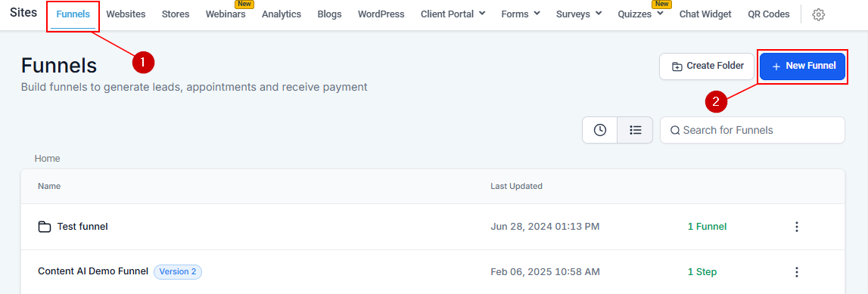This screenshot has height=294, width=868.
Task: Go to the Analytics tab
Action: pos(282,14)
